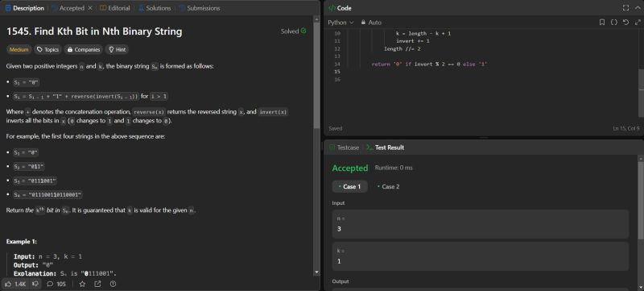The width and height of the screenshot is (644, 291).
Task: Reset code with the revert arrow icon
Action: click(625, 23)
